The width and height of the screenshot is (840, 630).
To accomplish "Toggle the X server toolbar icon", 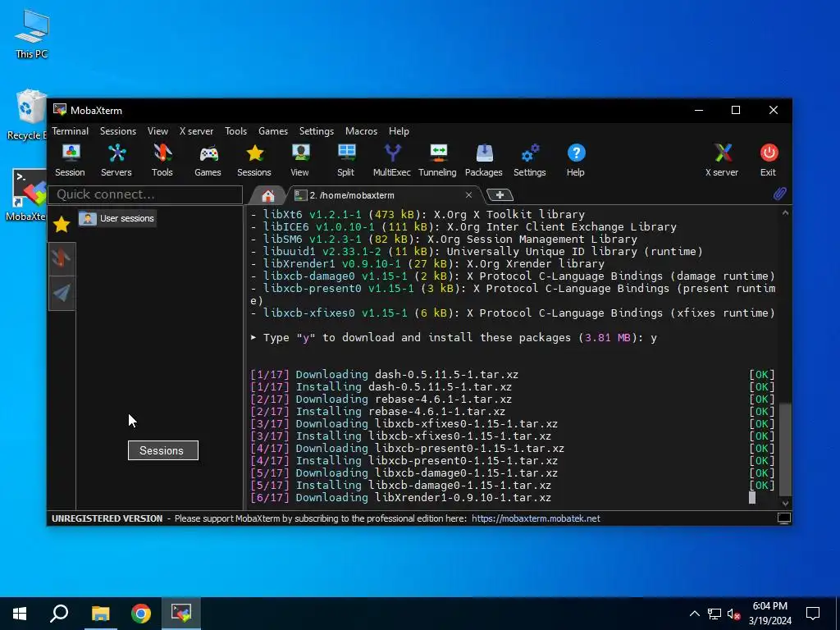I will pyautogui.click(x=722, y=160).
